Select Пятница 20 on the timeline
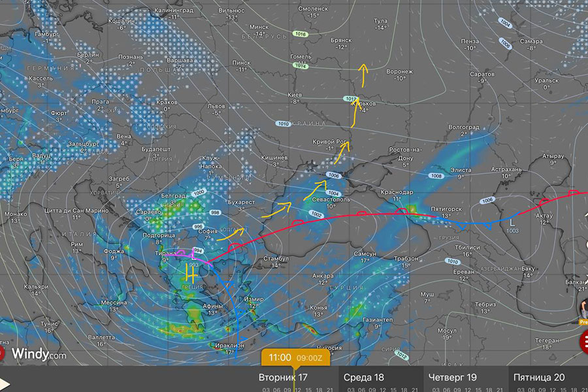588x392 pixels. click(x=539, y=377)
